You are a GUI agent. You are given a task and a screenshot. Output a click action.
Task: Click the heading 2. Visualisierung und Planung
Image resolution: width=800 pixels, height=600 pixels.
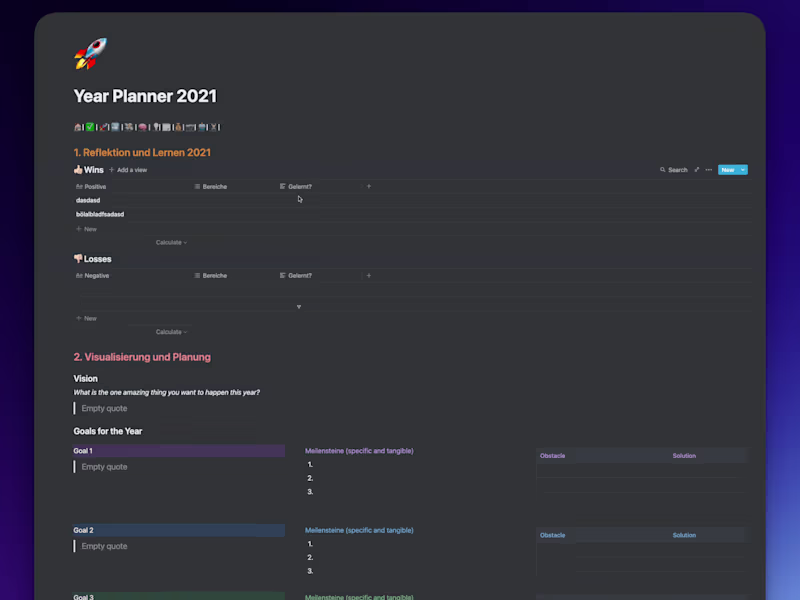pos(142,357)
